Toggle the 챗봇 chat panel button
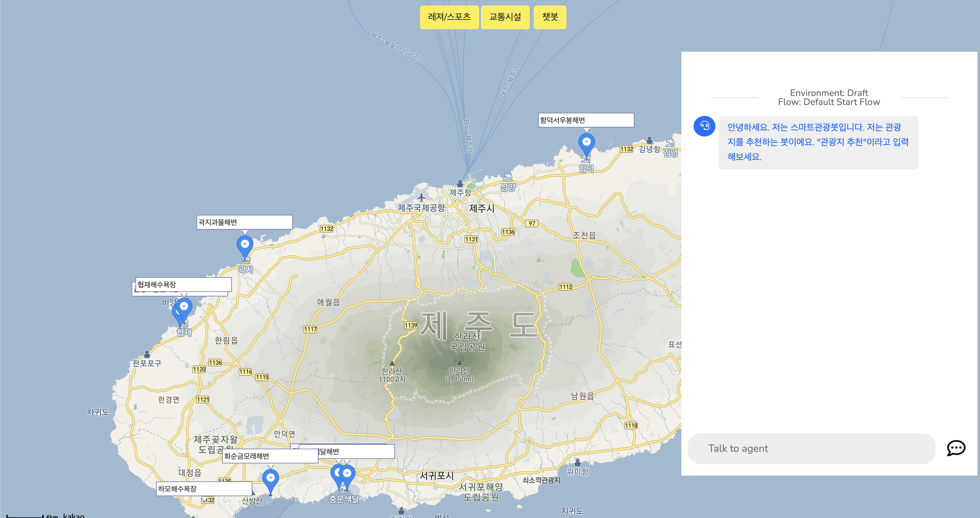980x518 pixels. pyautogui.click(x=549, y=17)
